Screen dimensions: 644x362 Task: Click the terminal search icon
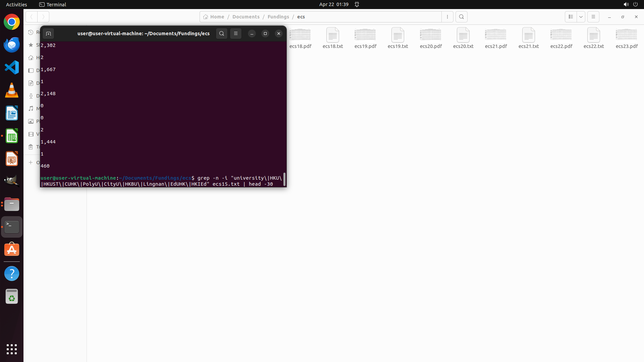(221, 34)
